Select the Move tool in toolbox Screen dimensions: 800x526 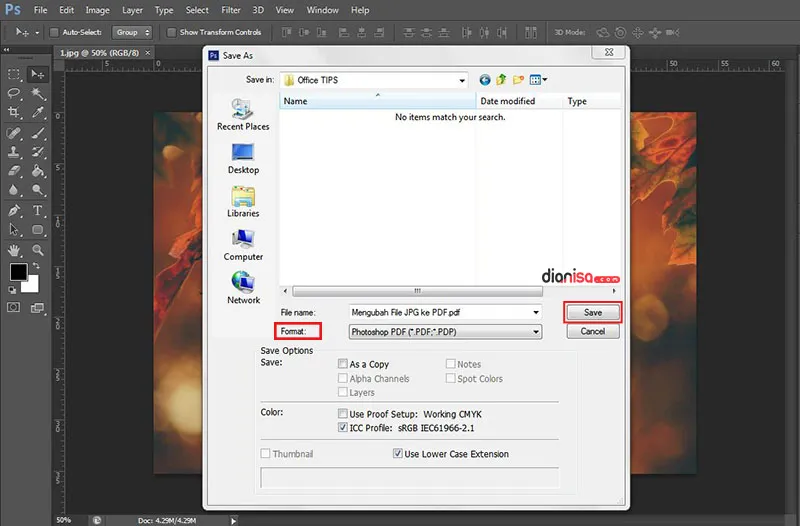point(37,74)
